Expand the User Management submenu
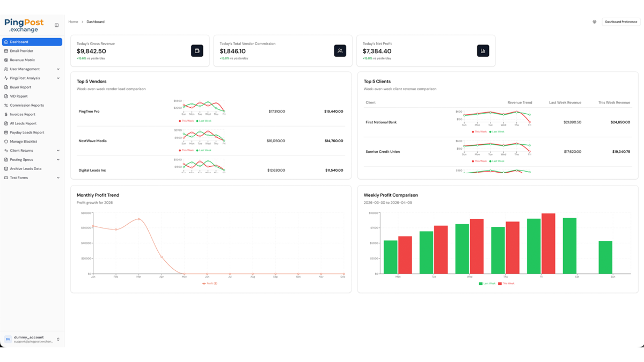 coord(32,69)
